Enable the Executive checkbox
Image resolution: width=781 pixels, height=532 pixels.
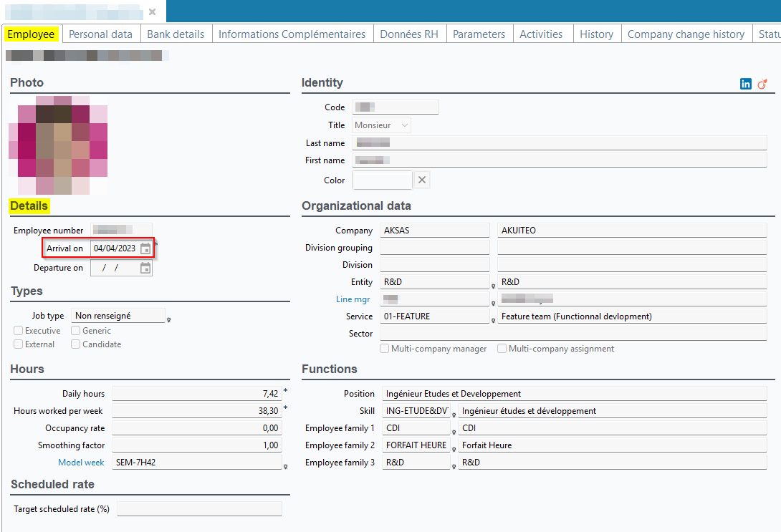point(19,331)
